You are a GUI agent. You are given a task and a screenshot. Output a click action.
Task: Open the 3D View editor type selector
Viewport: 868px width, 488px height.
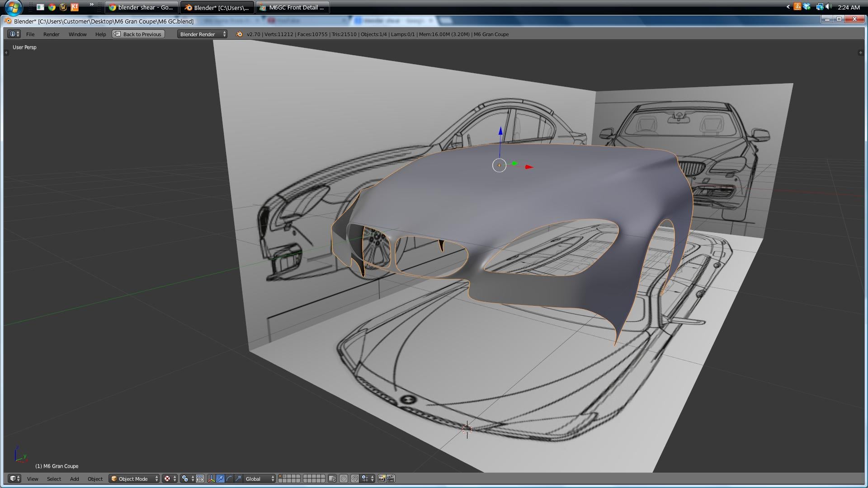pos(14,479)
